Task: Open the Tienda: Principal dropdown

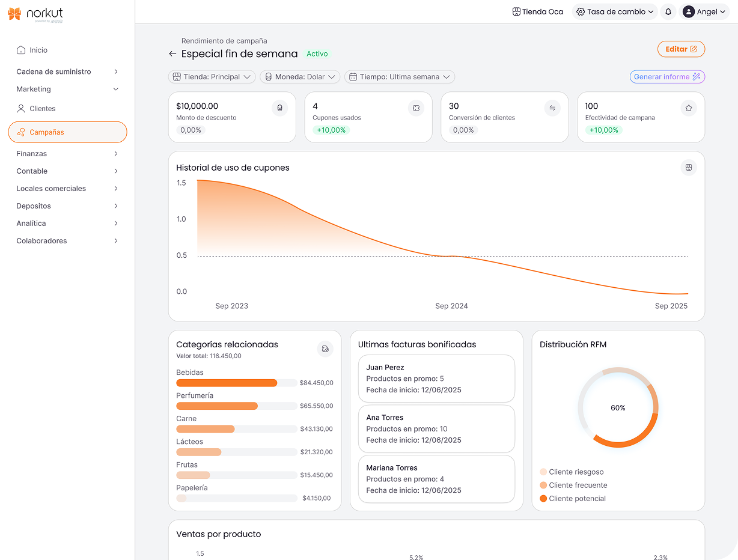Action: 212,77
